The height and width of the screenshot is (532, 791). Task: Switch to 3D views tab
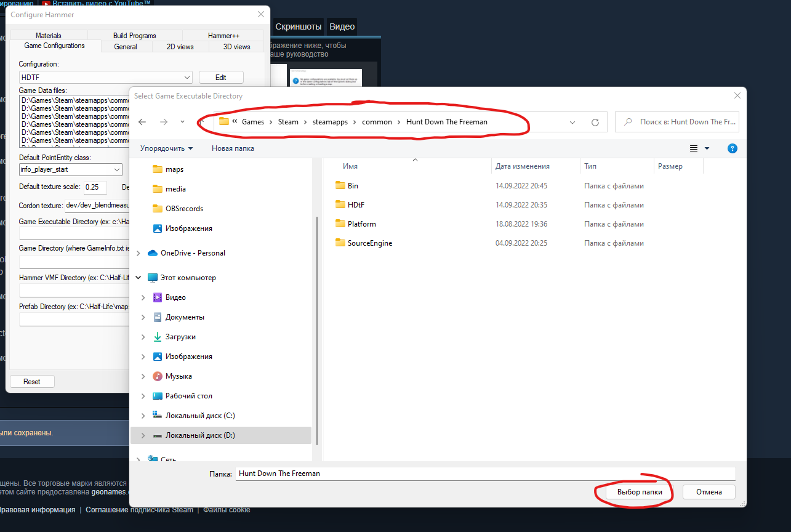236,47
